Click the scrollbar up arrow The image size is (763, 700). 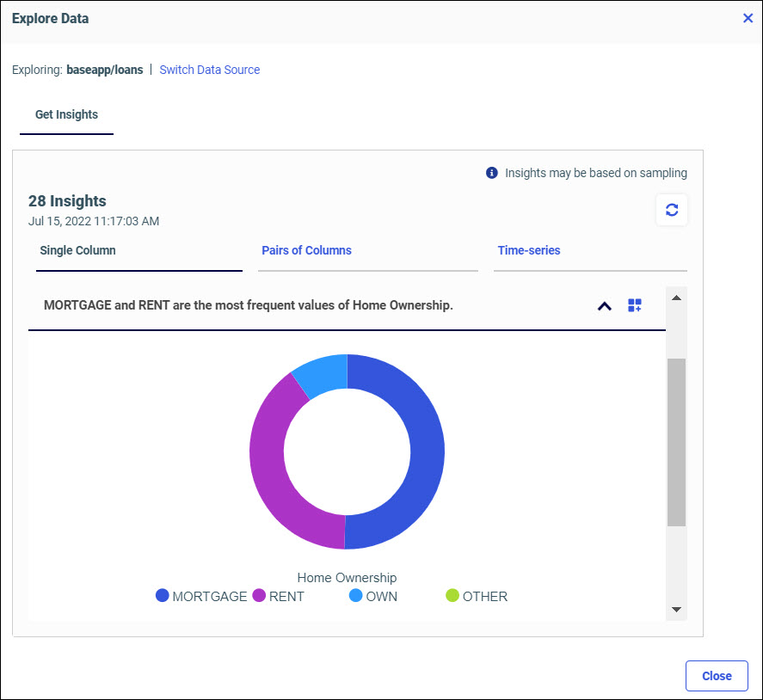pyautogui.click(x=676, y=298)
